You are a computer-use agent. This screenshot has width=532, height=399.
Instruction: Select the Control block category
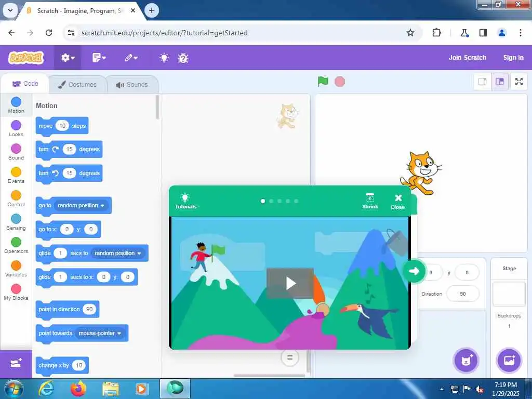[16, 198]
